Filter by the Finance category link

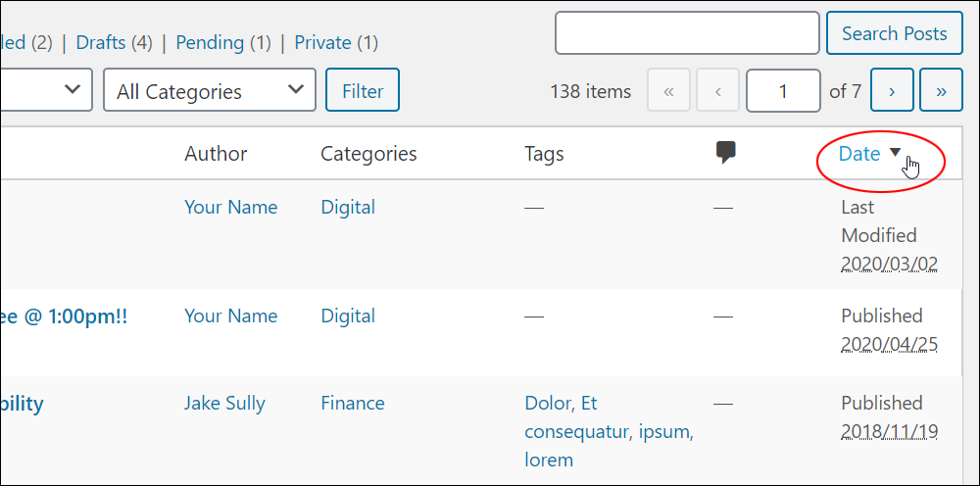coord(353,403)
